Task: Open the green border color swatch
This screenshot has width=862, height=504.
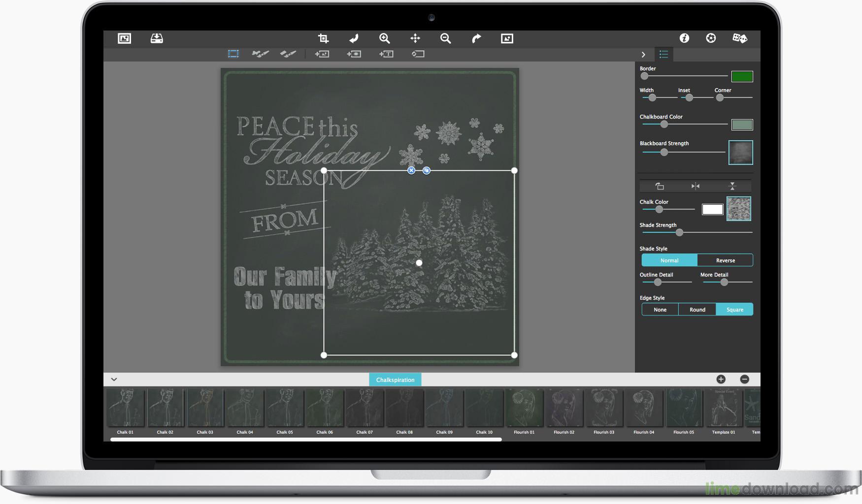Action: tap(742, 76)
